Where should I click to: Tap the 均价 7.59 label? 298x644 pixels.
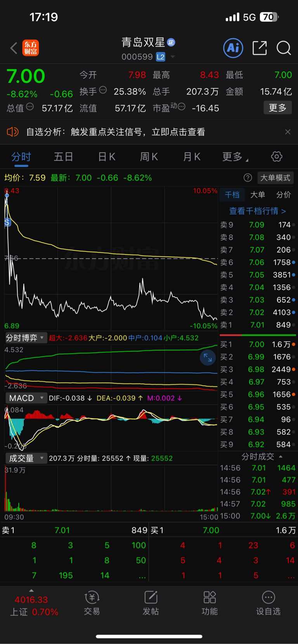(x=25, y=177)
